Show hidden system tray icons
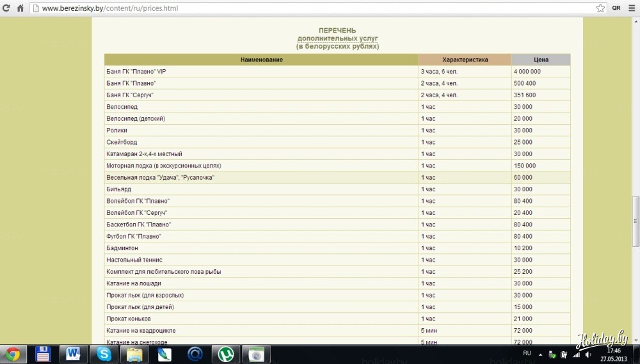The image size is (640, 364). 541,354
